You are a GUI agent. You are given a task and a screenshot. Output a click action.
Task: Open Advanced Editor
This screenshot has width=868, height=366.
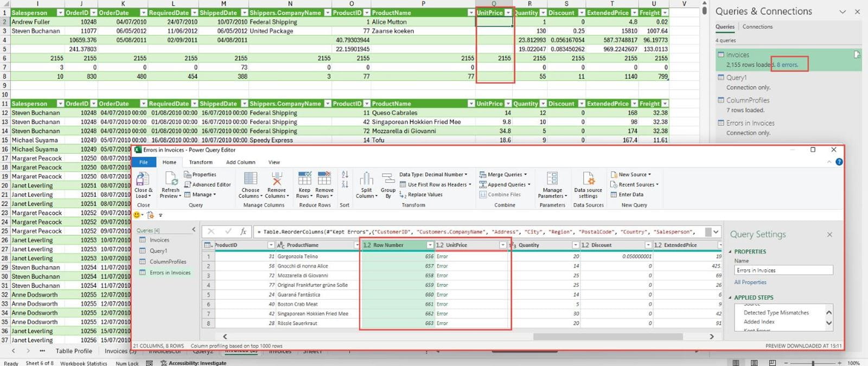tap(207, 184)
